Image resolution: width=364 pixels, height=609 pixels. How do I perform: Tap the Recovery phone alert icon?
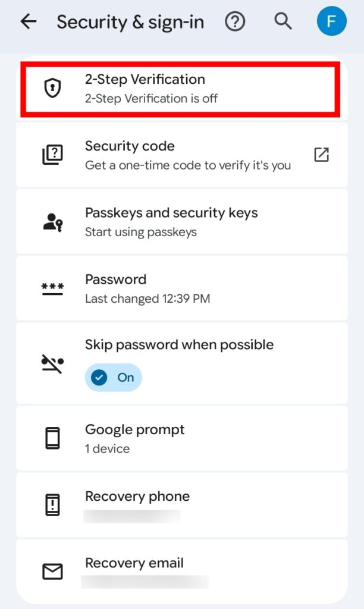53,505
